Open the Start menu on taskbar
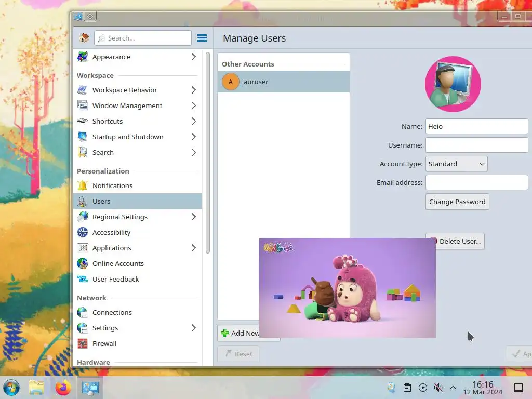Screen dimensions: 532x399 coord(11,388)
